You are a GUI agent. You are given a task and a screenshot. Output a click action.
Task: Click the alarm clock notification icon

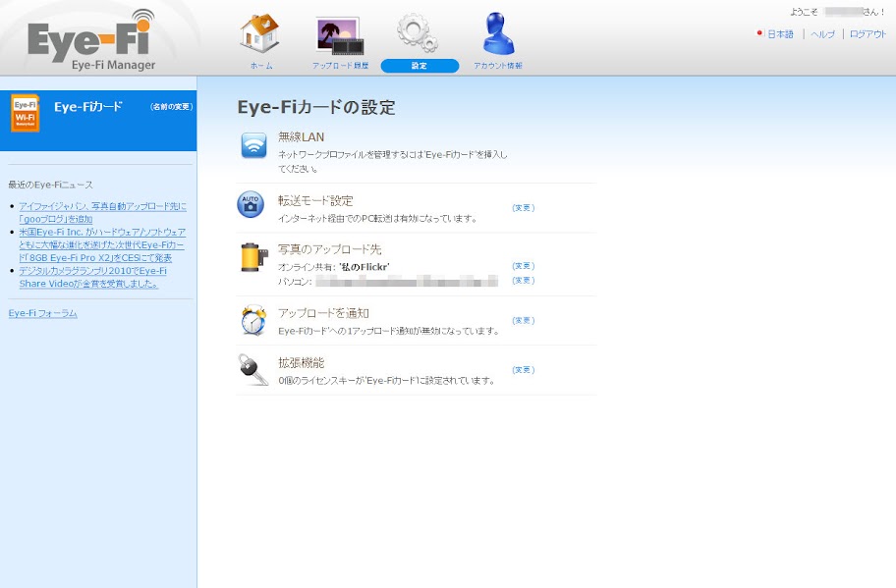tap(252, 320)
